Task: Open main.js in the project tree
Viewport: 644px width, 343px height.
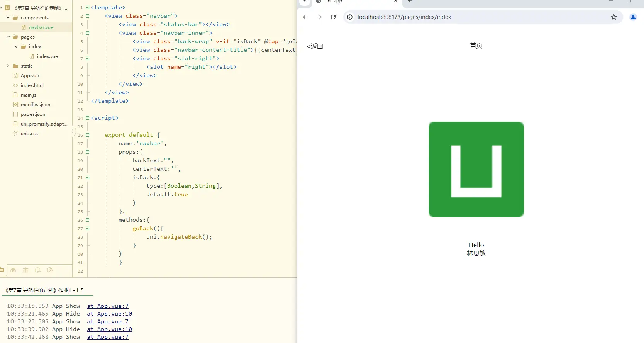Action: click(x=29, y=95)
